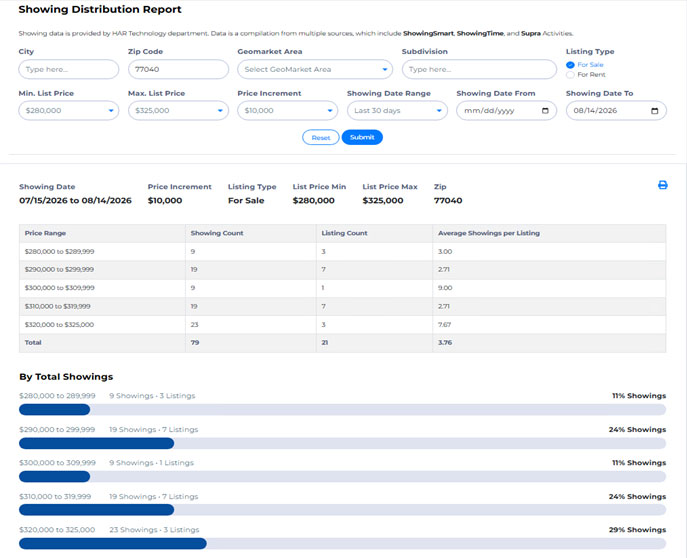The image size is (687, 558).
Task: Open calendar picker in Showing Date To
Action: 654,111
